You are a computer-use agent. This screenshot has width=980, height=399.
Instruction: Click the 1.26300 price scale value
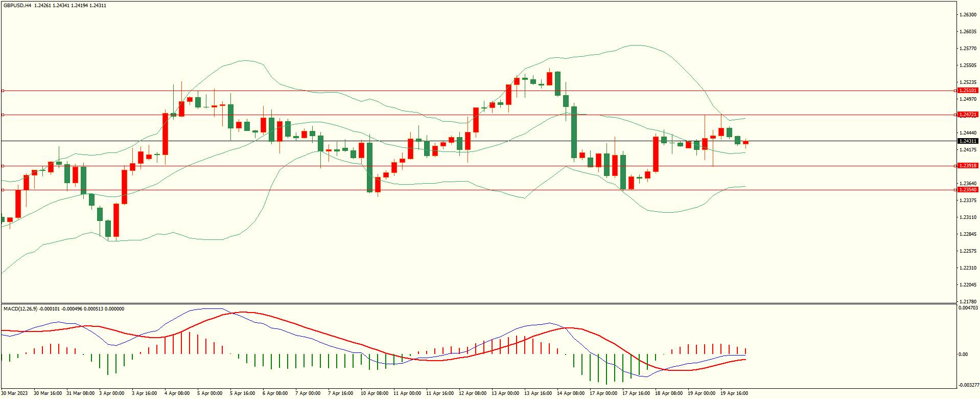tap(968, 15)
